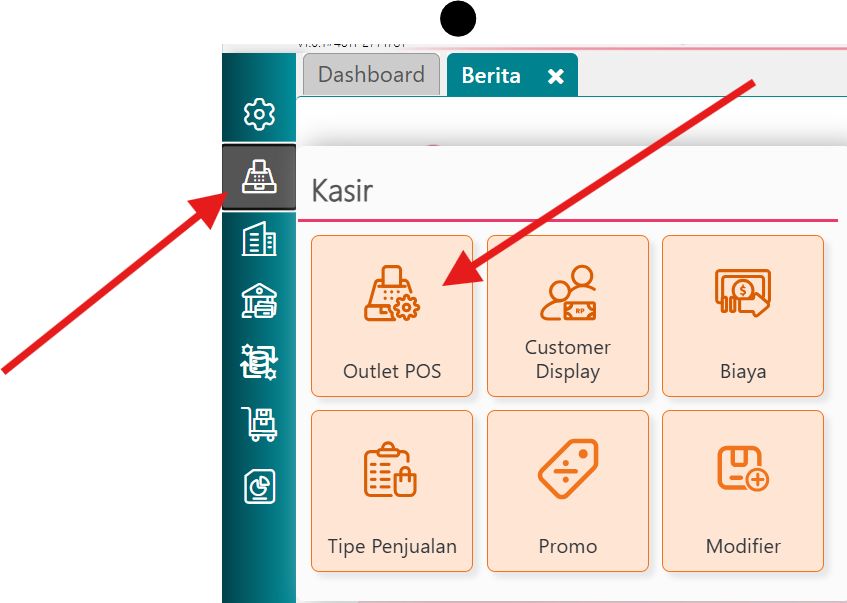The image size is (847, 603).
Task: Open the Outlet POS tile
Action: pyautogui.click(x=392, y=316)
